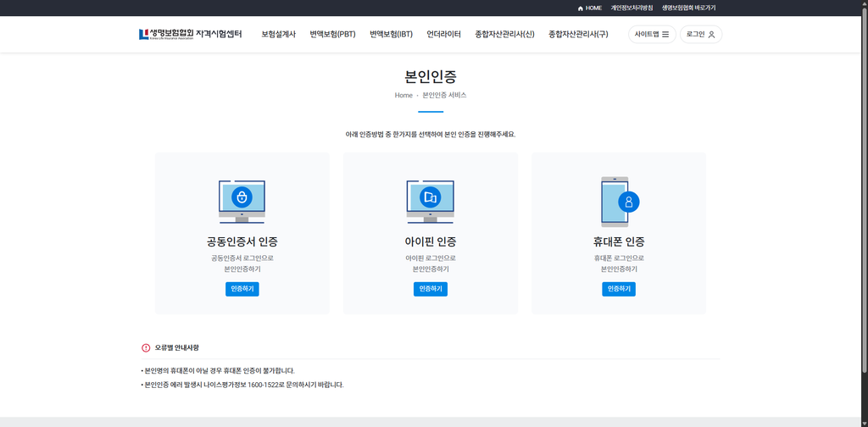Open the 변액보험(PBT) menu
This screenshot has height=427, width=868.
tap(332, 34)
